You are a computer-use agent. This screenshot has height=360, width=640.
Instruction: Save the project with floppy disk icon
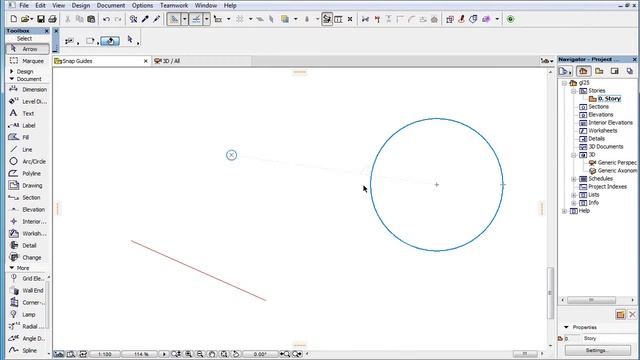(x=41, y=19)
